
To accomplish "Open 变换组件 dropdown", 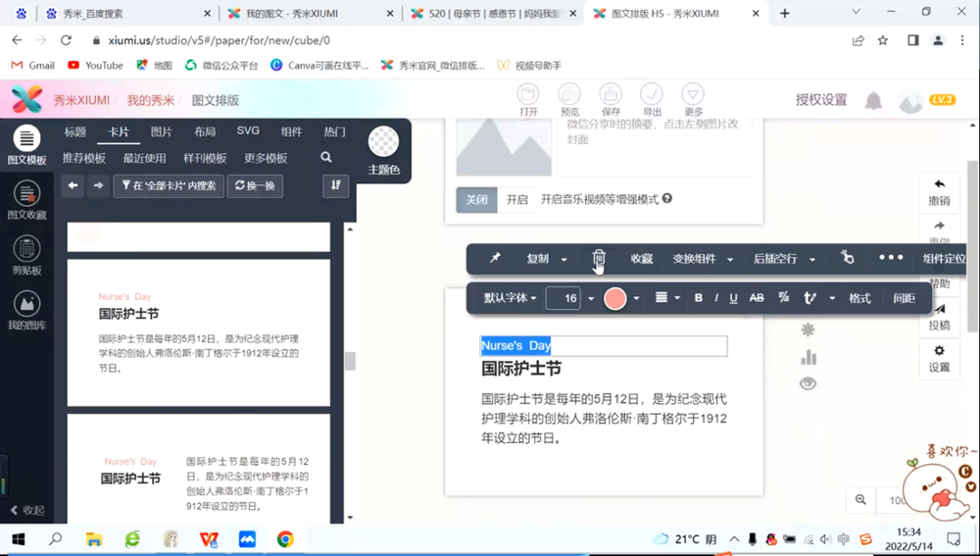I will pos(703,258).
